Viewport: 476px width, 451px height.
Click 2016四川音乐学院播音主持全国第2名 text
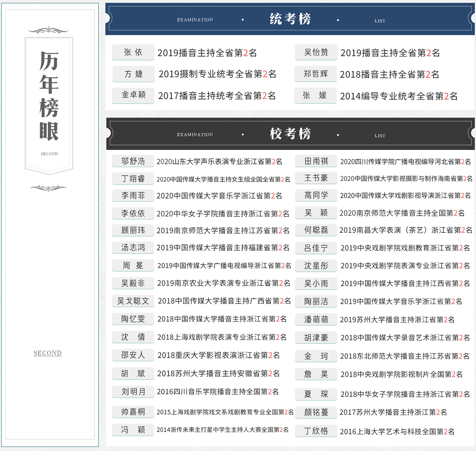(x=218, y=392)
